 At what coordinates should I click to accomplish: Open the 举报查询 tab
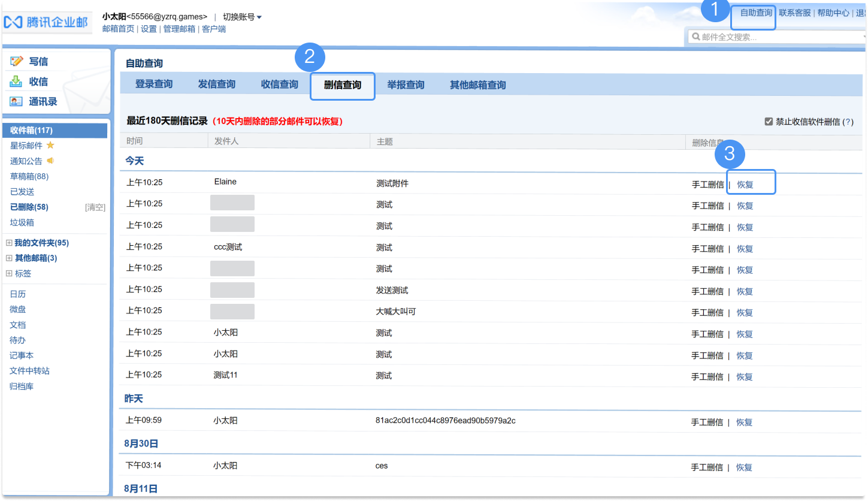[x=406, y=85]
